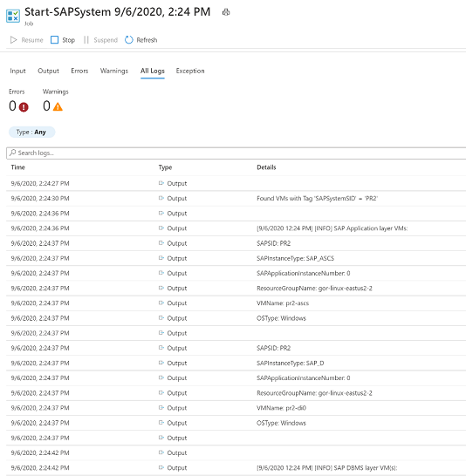Click the Resume job button
The height and width of the screenshot is (476, 466).
tap(27, 40)
